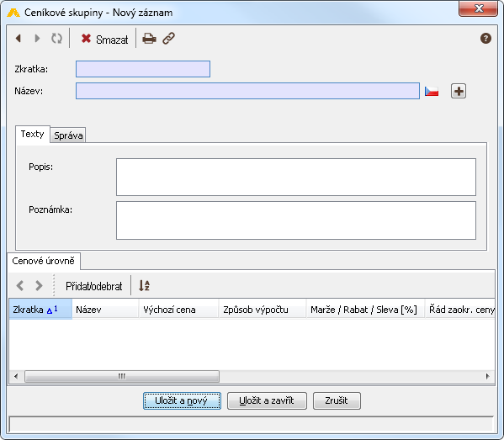Open help via question mark icon

[485, 39]
